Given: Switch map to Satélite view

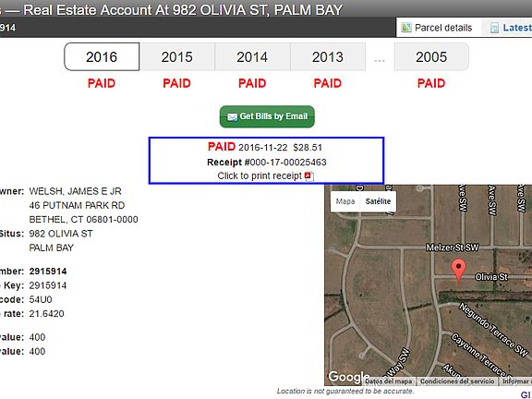Looking at the screenshot, I should click(x=378, y=201).
